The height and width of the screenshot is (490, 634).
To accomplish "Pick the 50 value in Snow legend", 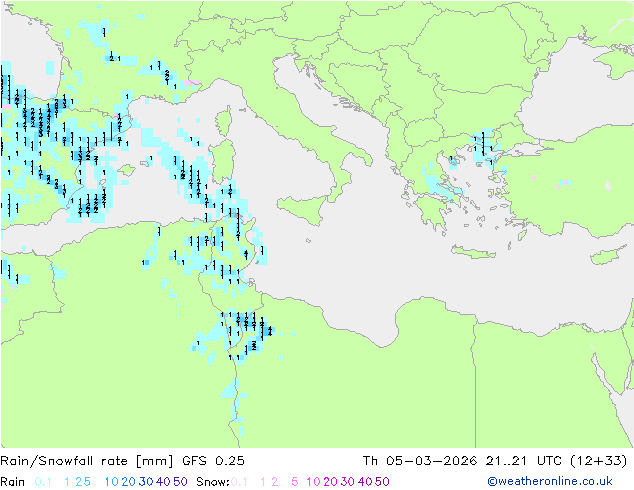I will pos(383,482).
